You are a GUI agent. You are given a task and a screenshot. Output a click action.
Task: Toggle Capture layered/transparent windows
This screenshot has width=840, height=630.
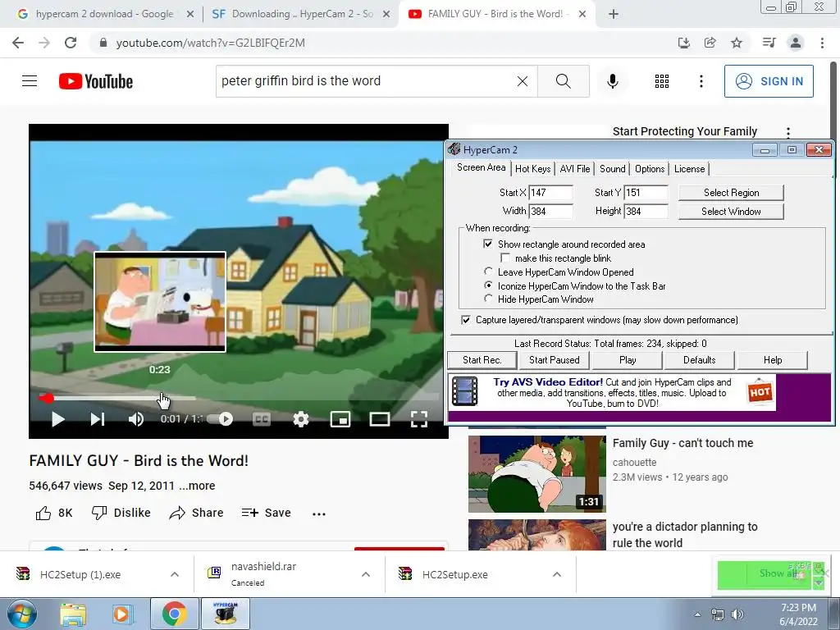point(466,320)
